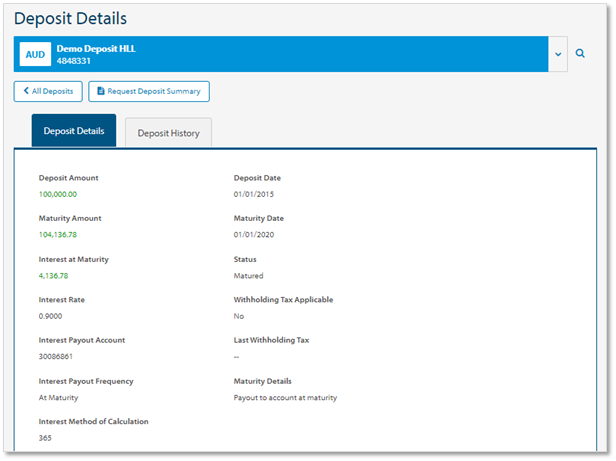Select the Deposit Details tab
This screenshot has width=616, height=461.
click(x=74, y=132)
